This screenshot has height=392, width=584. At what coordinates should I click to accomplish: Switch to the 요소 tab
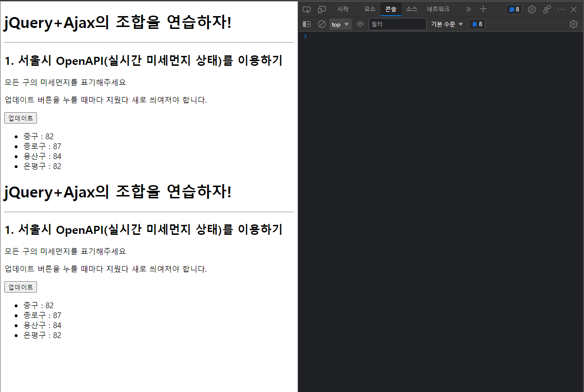370,9
